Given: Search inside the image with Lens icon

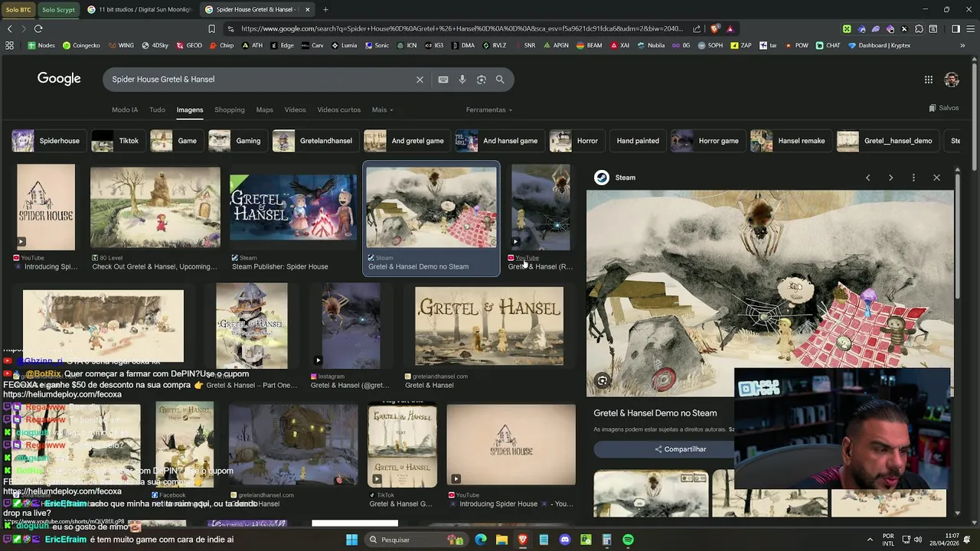Looking at the screenshot, I should coord(603,380).
